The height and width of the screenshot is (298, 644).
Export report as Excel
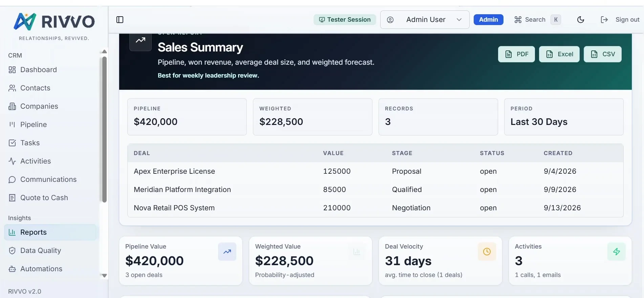pos(559,54)
